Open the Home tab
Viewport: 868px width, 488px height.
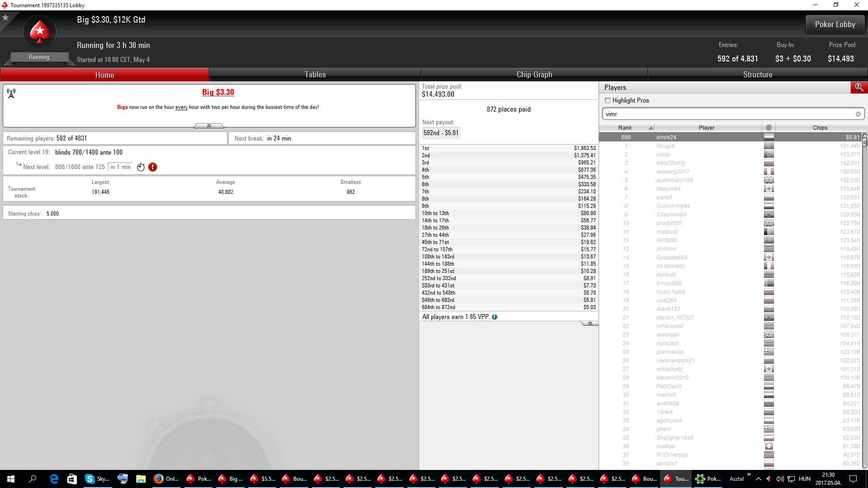click(105, 75)
